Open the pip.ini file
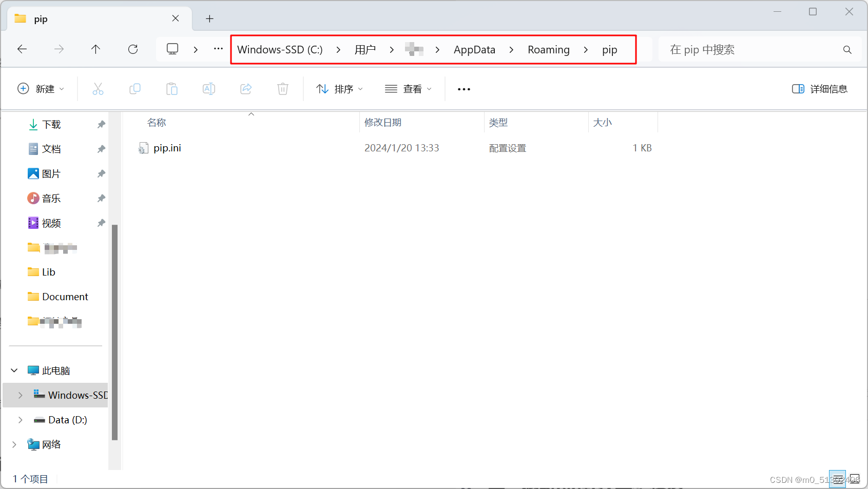Image resolution: width=868 pixels, height=489 pixels. pyautogui.click(x=167, y=148)
